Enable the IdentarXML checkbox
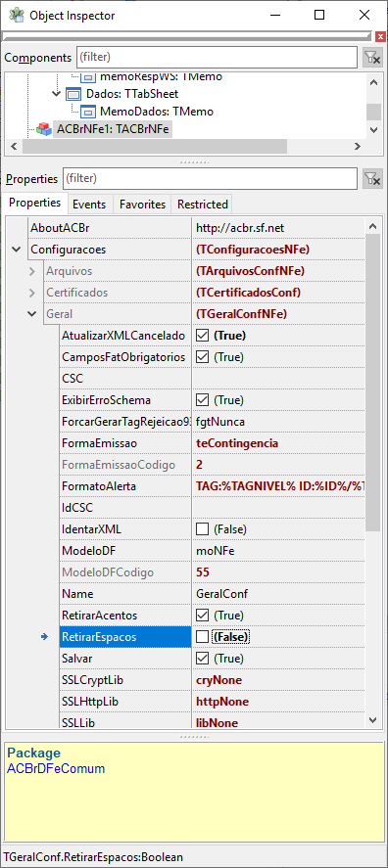This screenshot has width=388, height=868. click(x=202, y=529)
